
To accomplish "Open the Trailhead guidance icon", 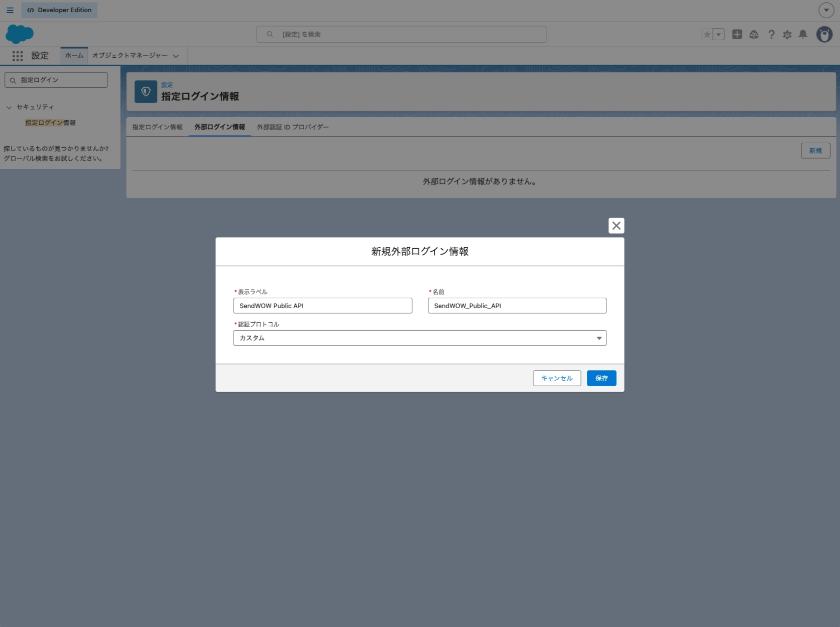I will [754, 34].
